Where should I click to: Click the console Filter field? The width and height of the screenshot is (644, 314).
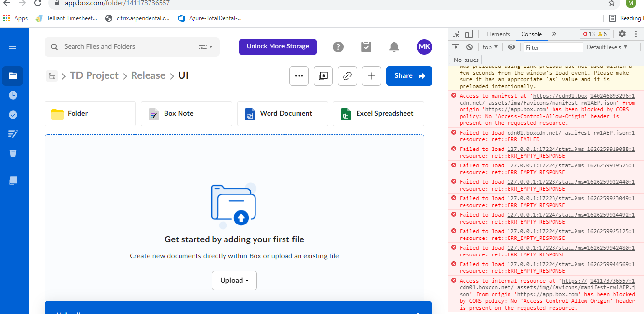click(x=554, y=47)
